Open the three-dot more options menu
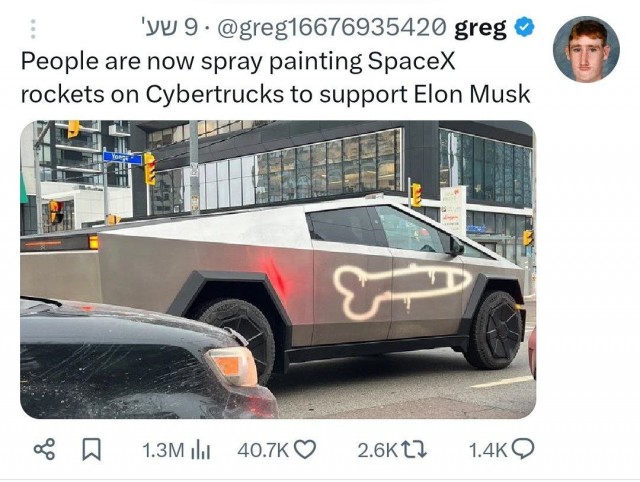 [x=33, y=29]
